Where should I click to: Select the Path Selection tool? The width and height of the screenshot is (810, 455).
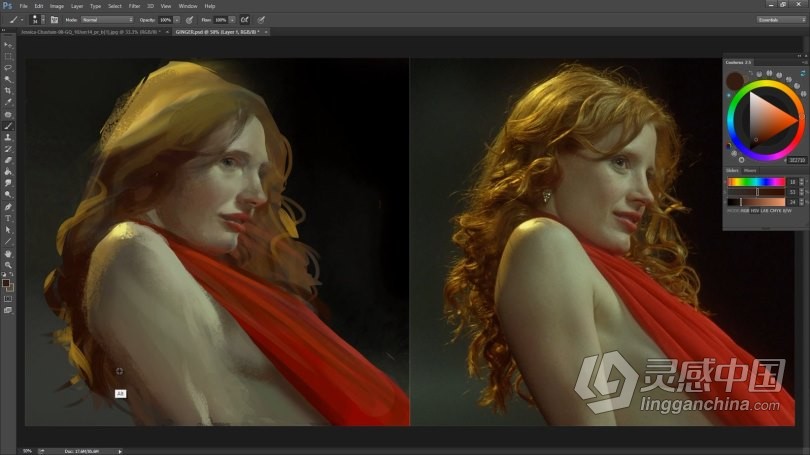click(8, 230)
